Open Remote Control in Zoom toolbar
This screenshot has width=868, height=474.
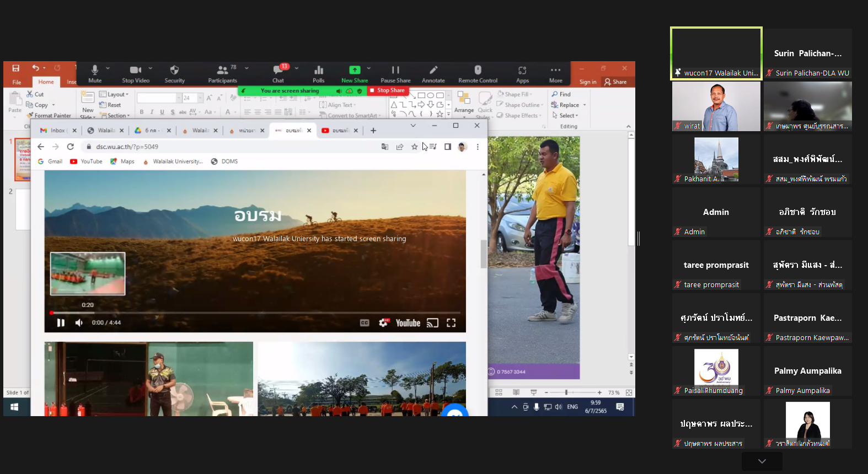[x=478, y=73]
